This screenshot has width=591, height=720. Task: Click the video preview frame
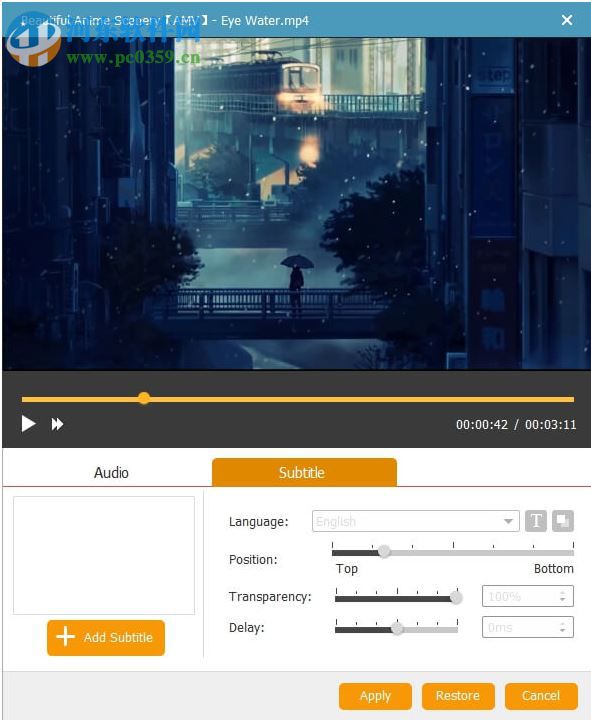(x=296, y=203)
